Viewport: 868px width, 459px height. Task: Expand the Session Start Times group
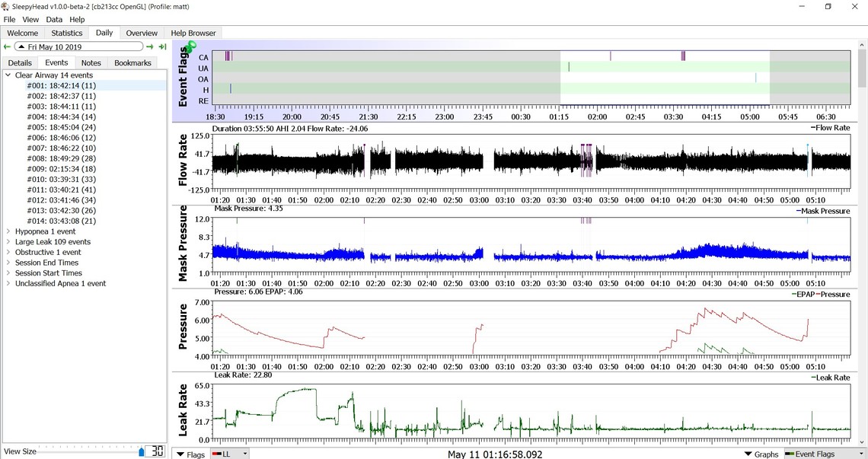coord(8,273)
